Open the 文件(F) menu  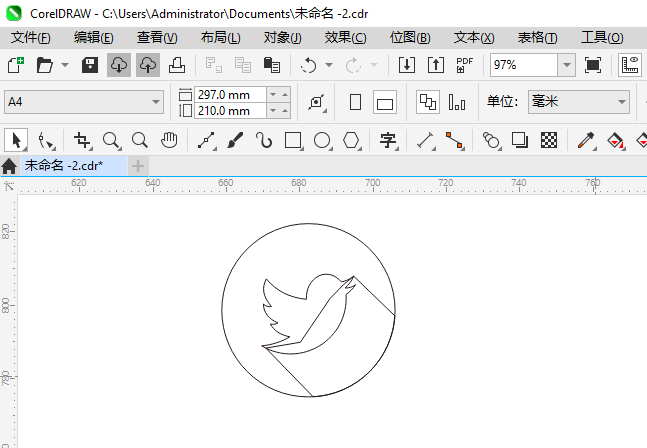(31, 38)
